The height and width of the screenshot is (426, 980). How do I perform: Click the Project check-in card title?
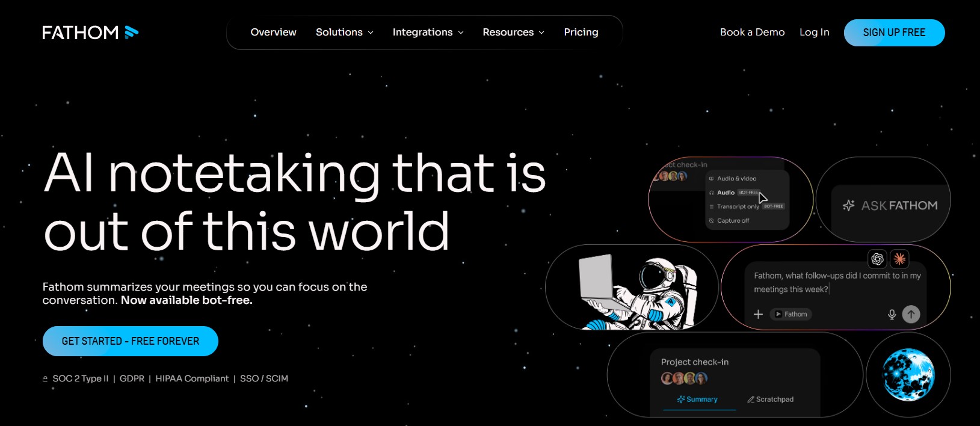[695, 362]
